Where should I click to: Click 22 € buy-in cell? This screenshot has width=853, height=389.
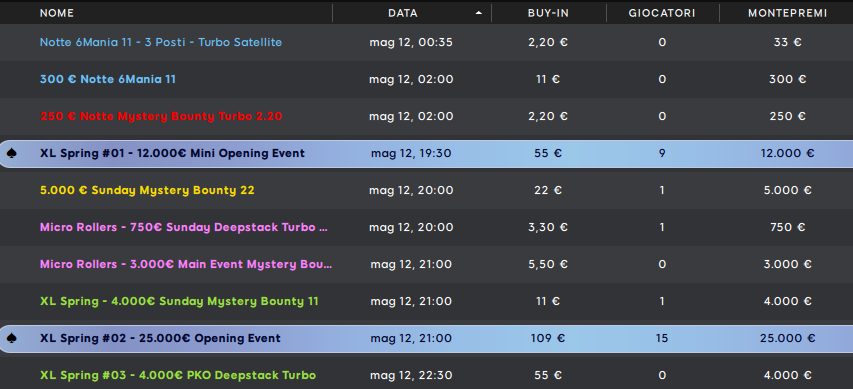[x=548, y=190]
